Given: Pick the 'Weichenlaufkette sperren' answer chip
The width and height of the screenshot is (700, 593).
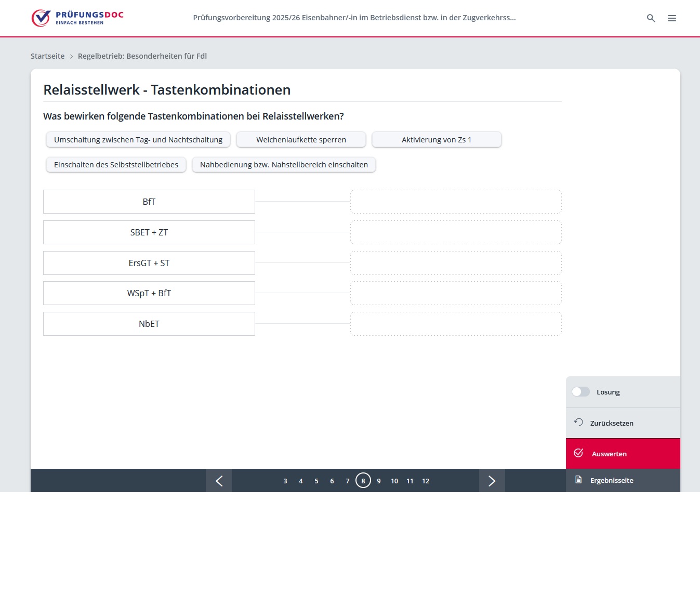Looking at the screenshot, I should (x=301, y=140).
